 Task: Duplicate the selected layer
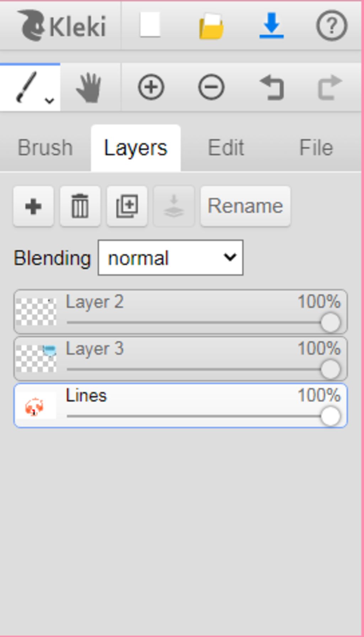tap(127, 206)
